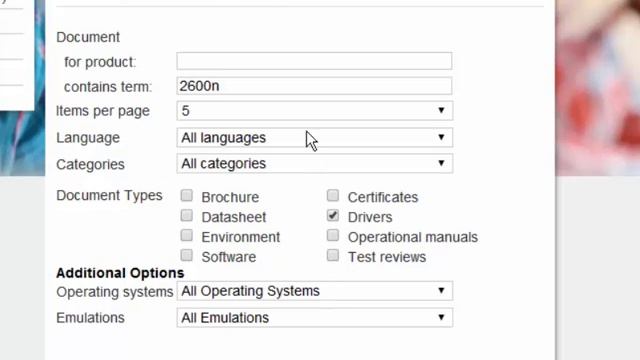The width and height of the screenshot is (640, 360).
Task: Open the Items per page dropdown
Action: tap(314, 111)
